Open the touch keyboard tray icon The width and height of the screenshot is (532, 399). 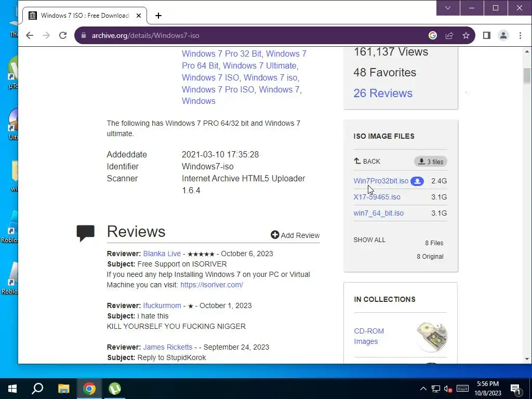[462, 389]
